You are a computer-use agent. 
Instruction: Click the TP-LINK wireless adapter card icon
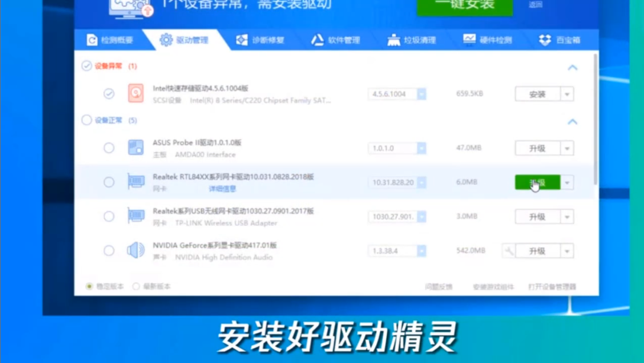(135, 215)
